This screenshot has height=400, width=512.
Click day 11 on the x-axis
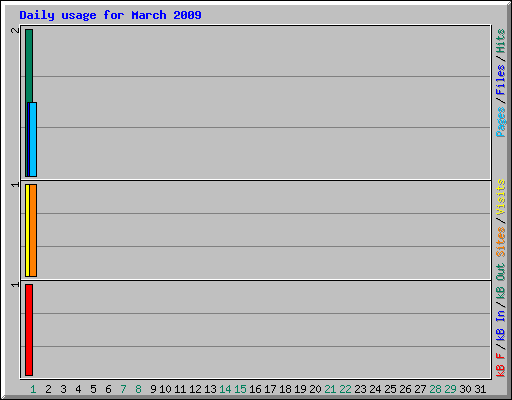[180, 389]
